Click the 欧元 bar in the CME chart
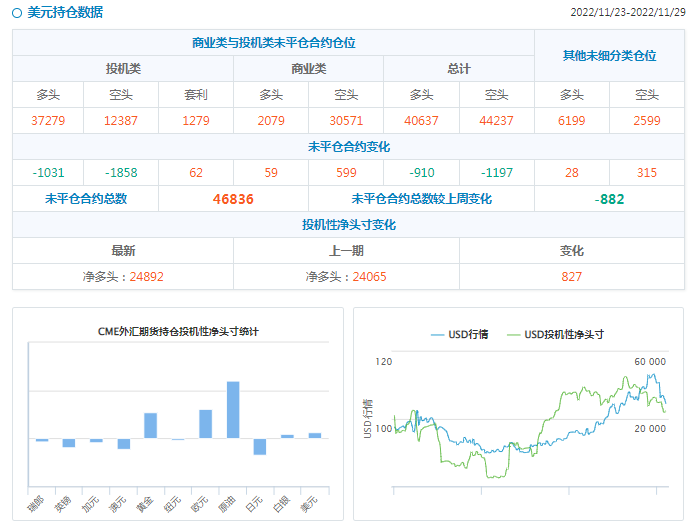The image size is (693, 524). pos(205,424)
